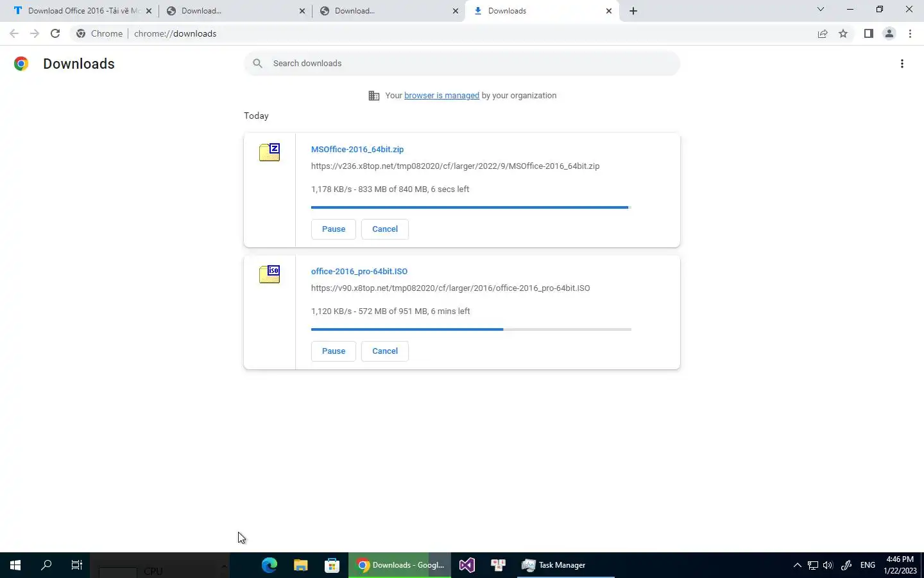Open the office-2016_pro-64bit.ISO file link
Image resolution: width=924 pixels, height=578 pixels.
coord(359,271)
